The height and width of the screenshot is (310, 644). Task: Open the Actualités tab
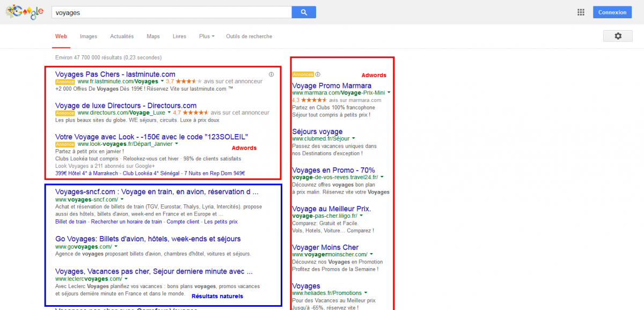[x=122, y=36]
